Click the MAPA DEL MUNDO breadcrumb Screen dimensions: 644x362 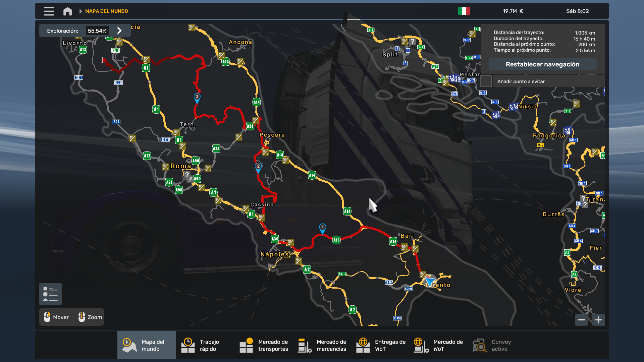click(106, 11)
